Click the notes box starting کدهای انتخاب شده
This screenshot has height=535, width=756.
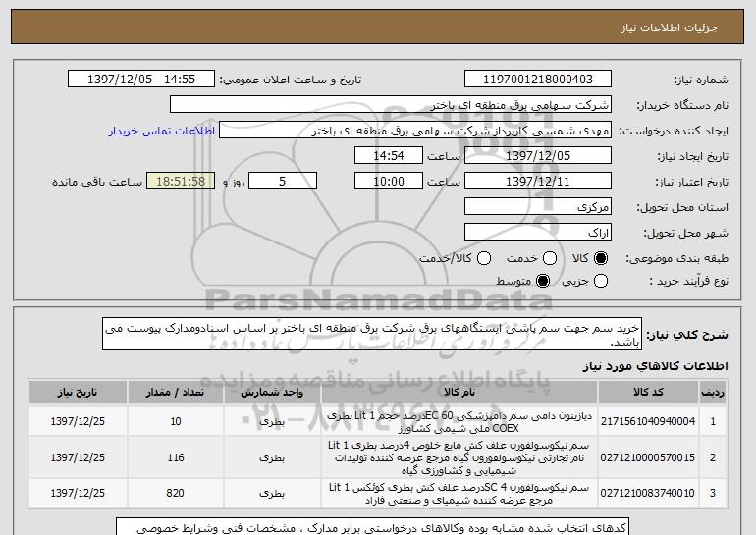[373, 527]
